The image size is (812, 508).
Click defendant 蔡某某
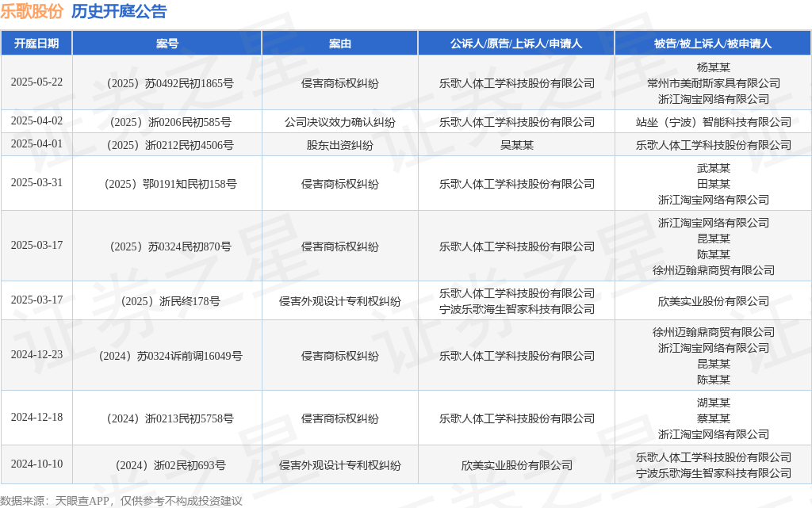click(713, 418)
